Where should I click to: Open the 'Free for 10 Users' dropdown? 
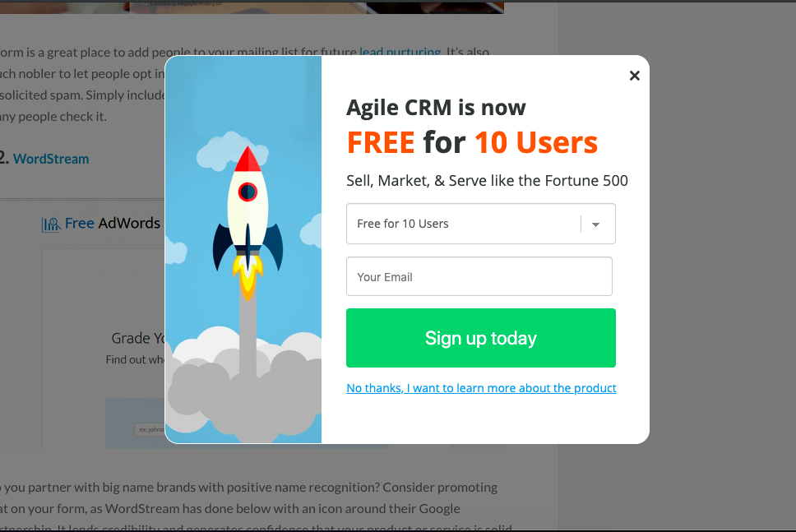pos(465,224)
